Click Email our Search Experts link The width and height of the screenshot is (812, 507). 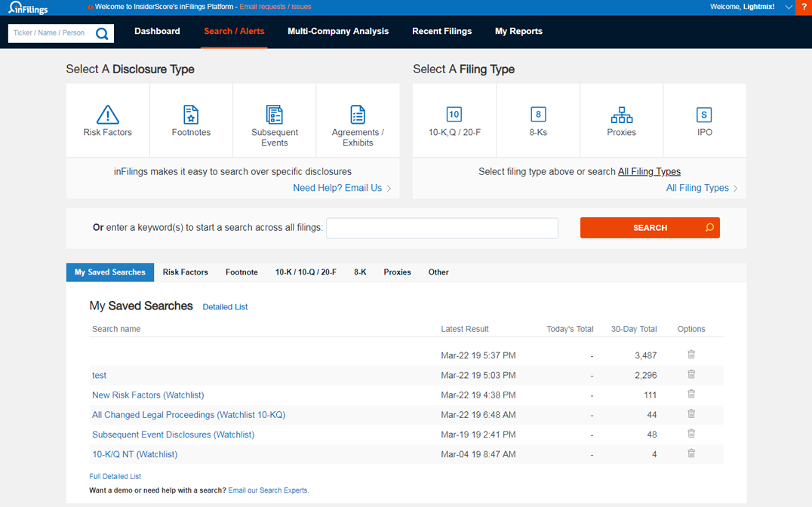[x=268, y=490]
